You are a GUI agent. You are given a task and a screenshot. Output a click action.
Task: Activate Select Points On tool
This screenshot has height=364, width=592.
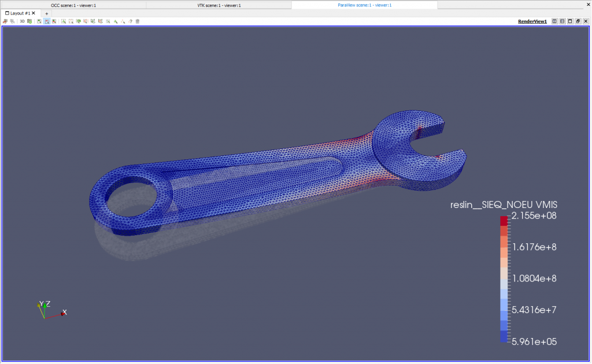(x=71, y=21)
